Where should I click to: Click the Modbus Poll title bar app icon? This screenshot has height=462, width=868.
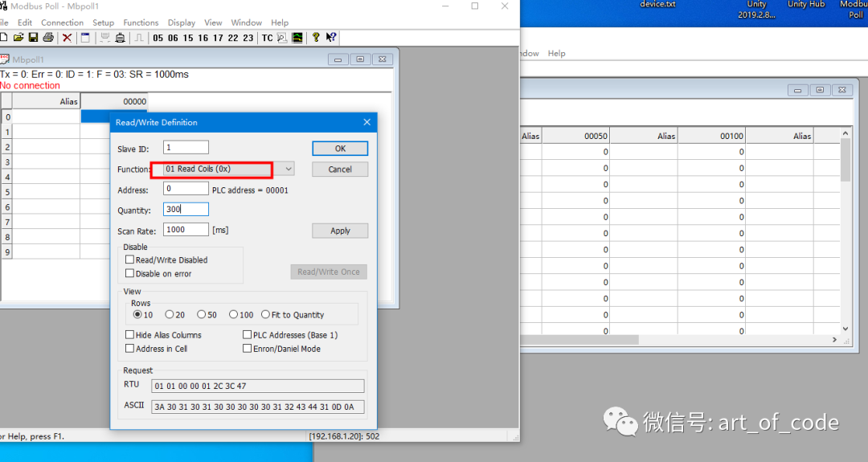[x=3, y=6]
